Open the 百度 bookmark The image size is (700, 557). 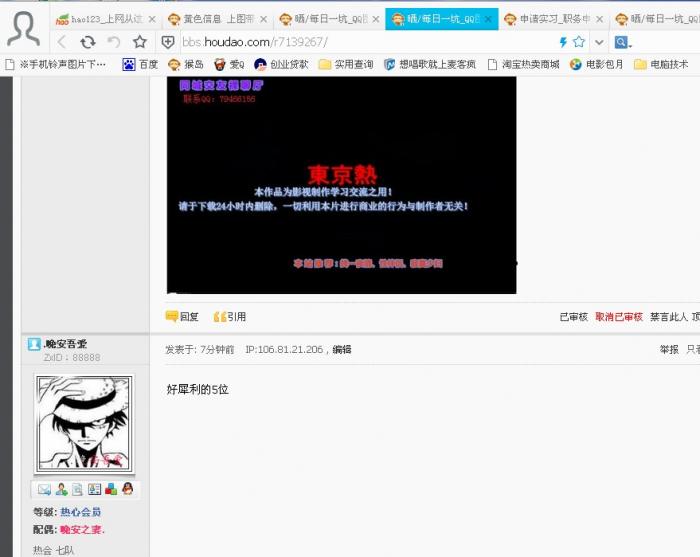[x=140, y=65]
